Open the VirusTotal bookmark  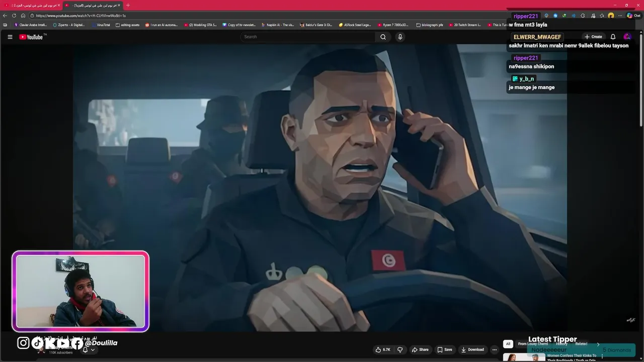(101, 25)
